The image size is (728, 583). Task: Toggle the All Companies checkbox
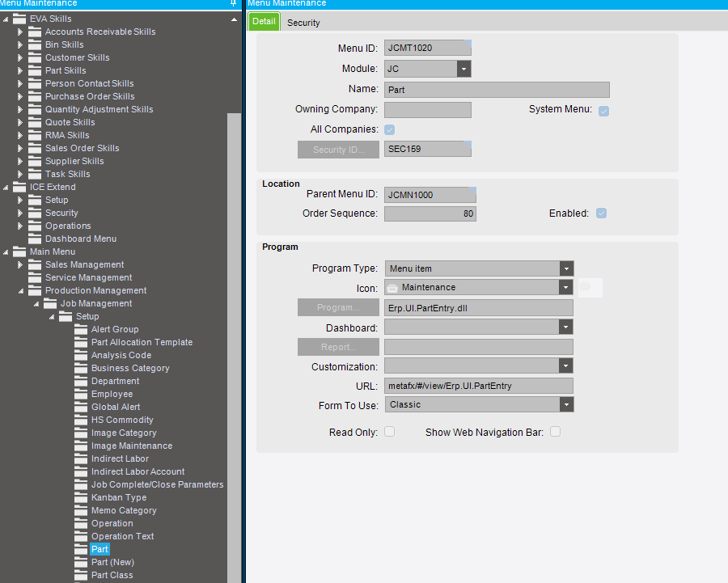pyautogui.click(x=389, y=129)
